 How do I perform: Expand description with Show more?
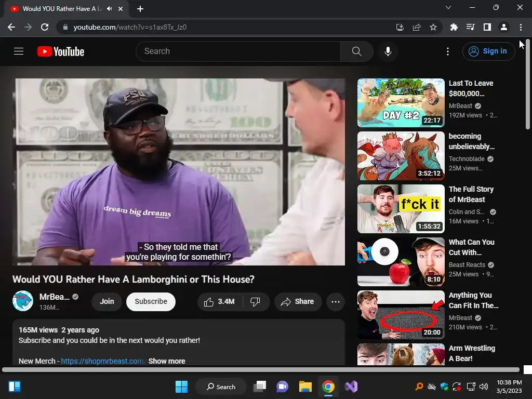(x=167, y=361)
